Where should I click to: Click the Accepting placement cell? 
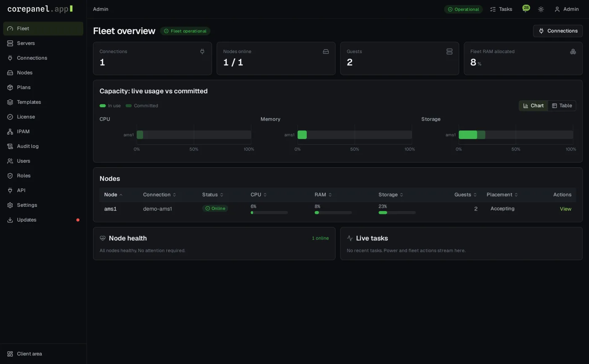[x=502, y=209]
